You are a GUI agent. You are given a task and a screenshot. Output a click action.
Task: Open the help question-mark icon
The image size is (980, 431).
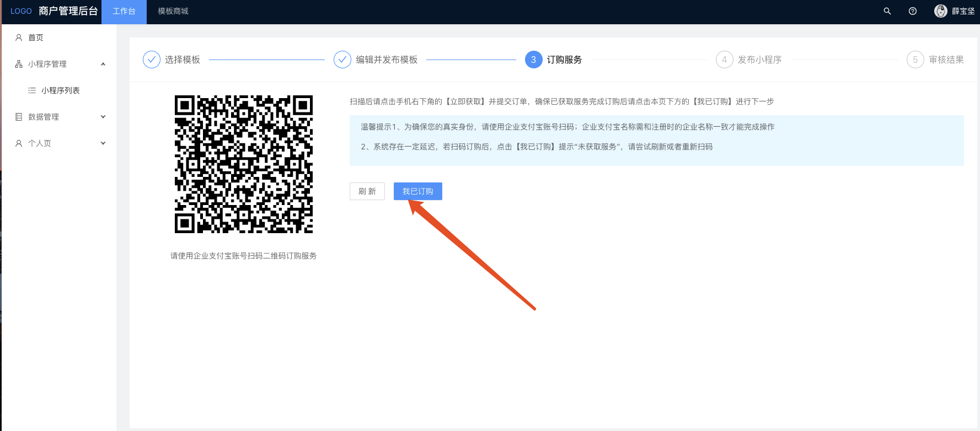tap(913, 11)
